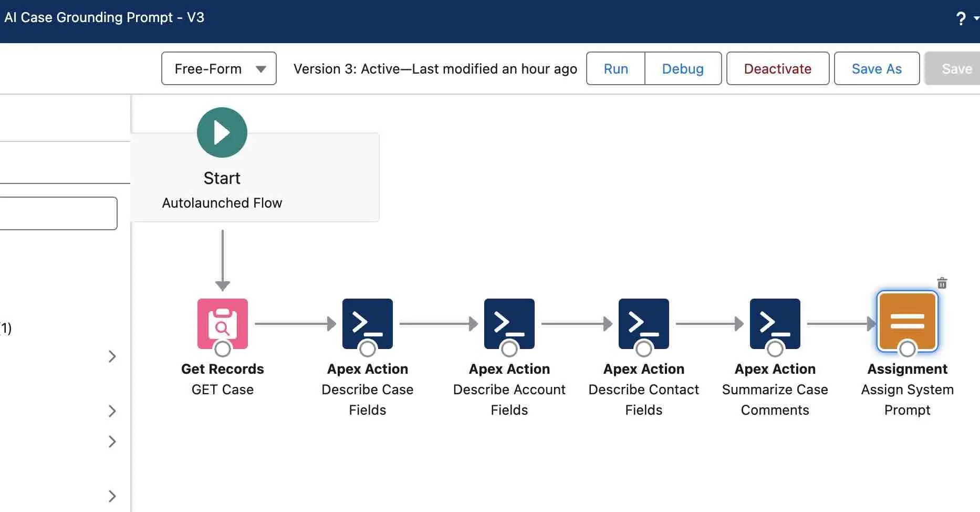Click connector circle below Summarize Case Comments

pos(775,349)
